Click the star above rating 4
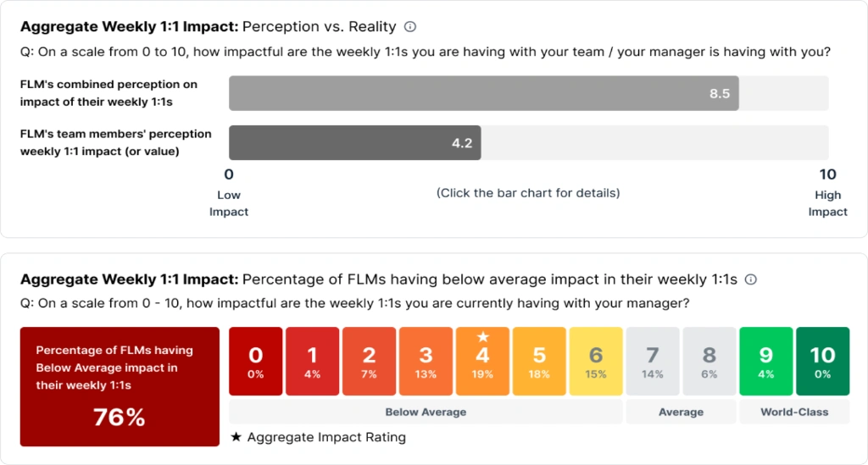The height and width of the screenshot is (465, 868). pyautogui.click(x=482, y=337)
